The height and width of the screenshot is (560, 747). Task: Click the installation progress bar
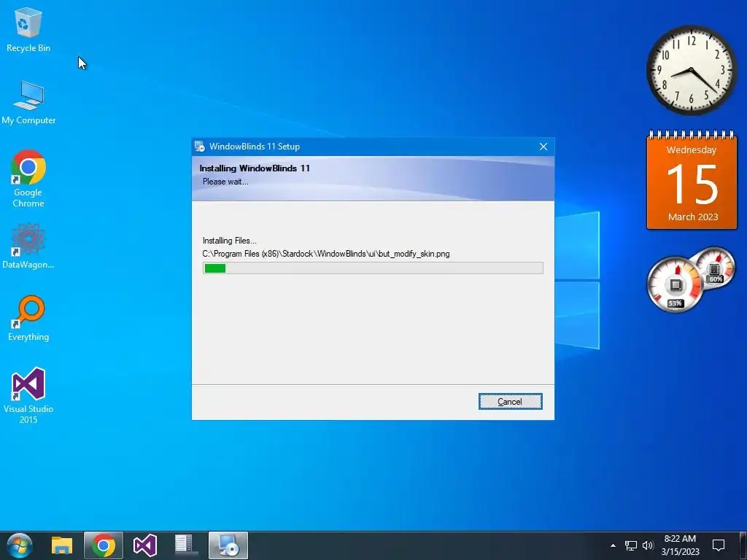coord(373,268)
